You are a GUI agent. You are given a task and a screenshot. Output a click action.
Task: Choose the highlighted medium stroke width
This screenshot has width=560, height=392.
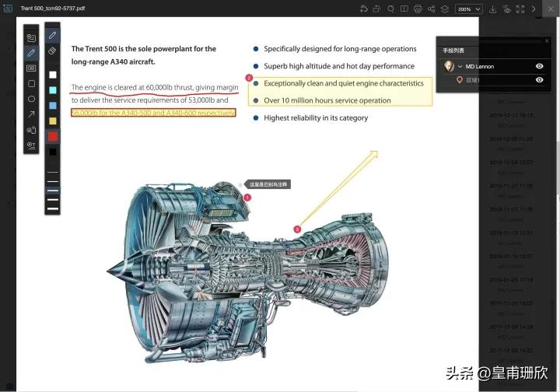pyautogui.click(x=53, y=191)
